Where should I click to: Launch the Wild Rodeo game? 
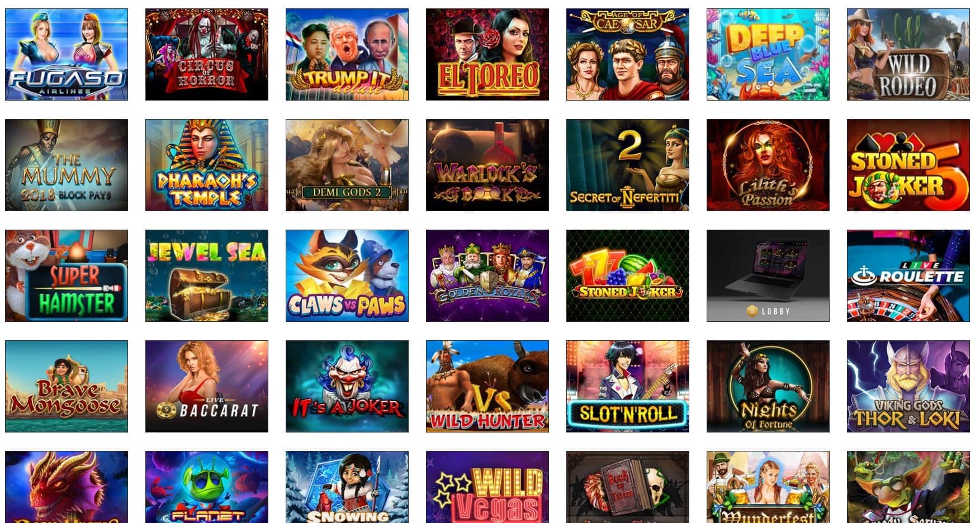point(908,54)
